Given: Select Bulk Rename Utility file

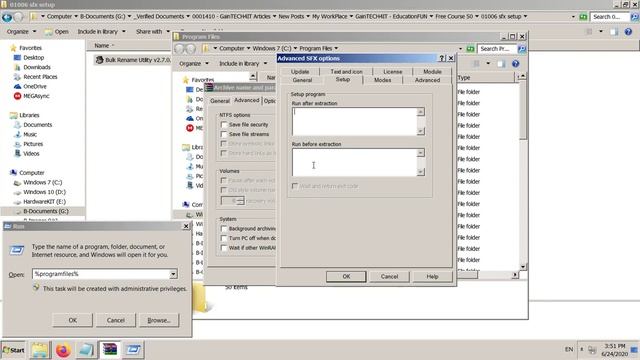Looking at the screenshot, I should click(133, 60).
